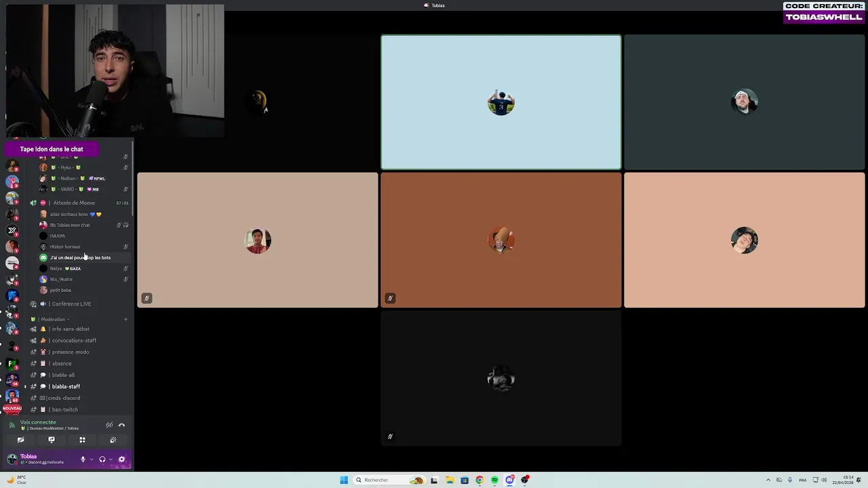Focus the light blue video tile

coord(501,102)
